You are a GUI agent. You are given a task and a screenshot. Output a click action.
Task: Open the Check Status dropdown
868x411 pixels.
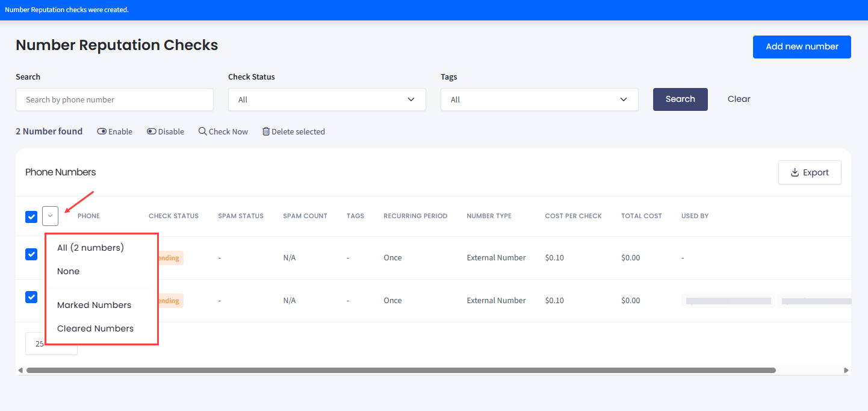[327, 99]
